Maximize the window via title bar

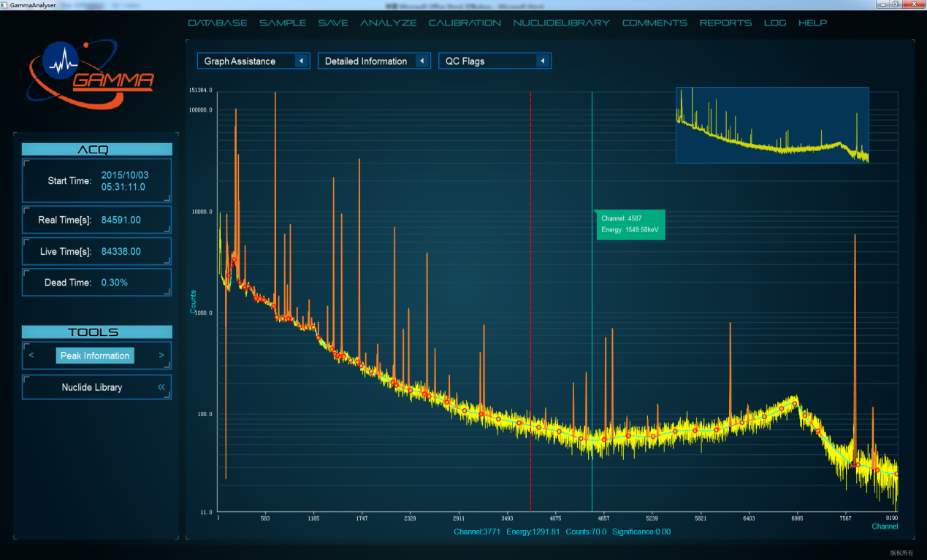(x=896, y=4)
